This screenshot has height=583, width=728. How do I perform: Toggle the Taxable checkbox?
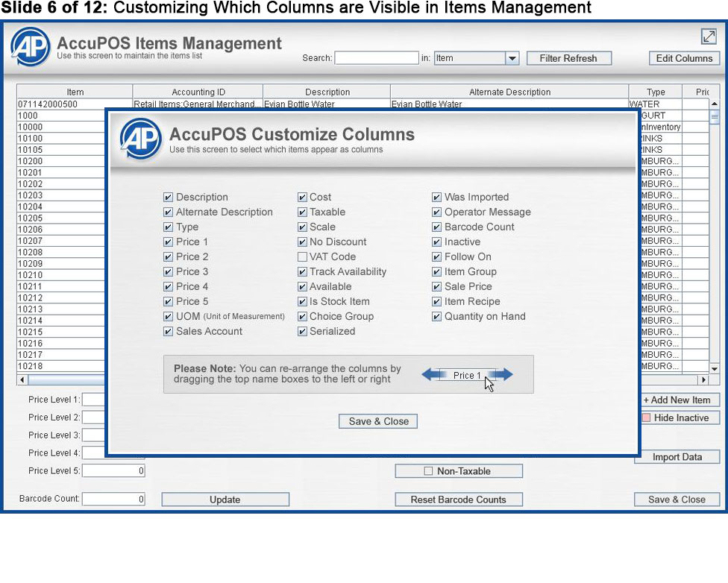point(302,212)
